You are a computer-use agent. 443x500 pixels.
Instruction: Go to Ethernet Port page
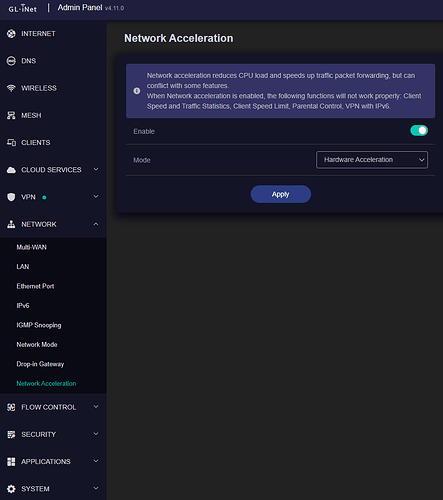coord(35,286)
